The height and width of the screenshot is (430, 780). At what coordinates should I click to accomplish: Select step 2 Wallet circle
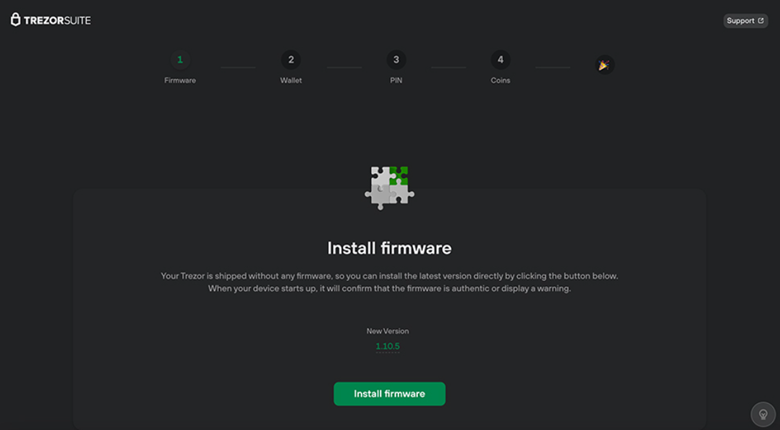coord(291,60)
